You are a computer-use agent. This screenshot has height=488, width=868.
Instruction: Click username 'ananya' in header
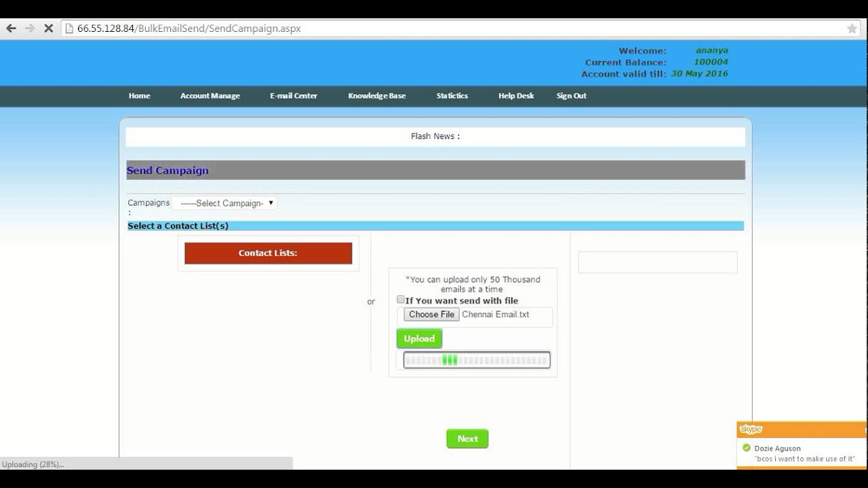point(712,50)
